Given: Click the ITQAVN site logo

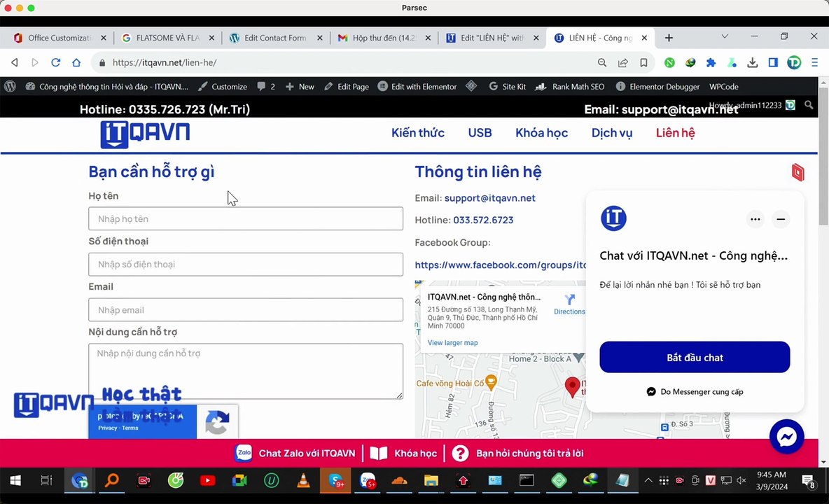Looking at the screenshot, I should [x=145, y=134].
